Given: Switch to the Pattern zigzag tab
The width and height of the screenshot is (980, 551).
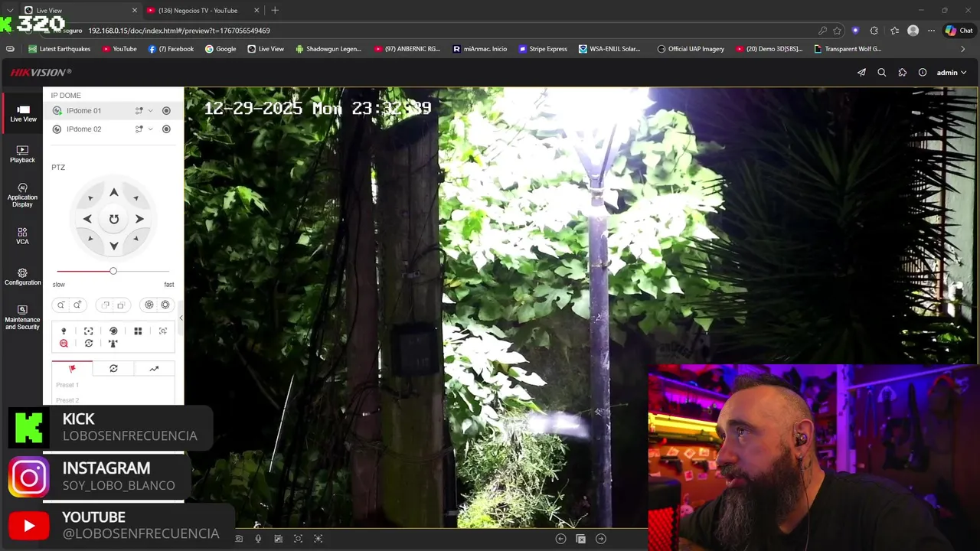Looking at the screenshot, I should [x=154, y=369].
